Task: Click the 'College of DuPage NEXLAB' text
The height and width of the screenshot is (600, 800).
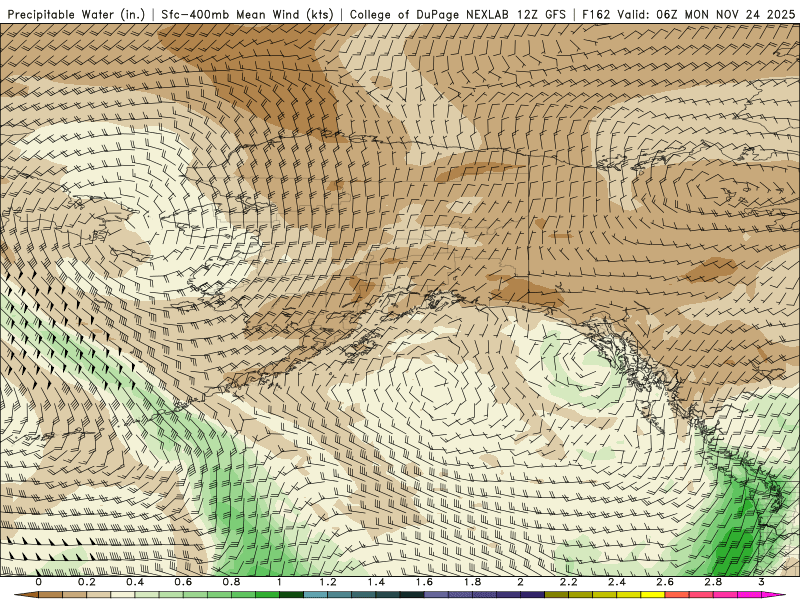Action: tap(429, 14)
